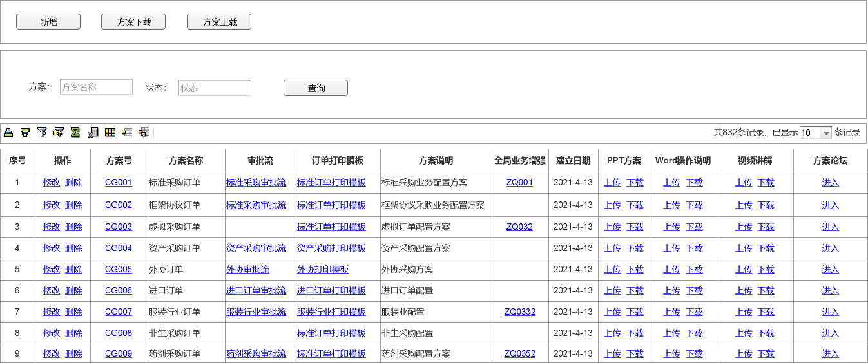Click 视频讲解 上传 in the CG003 row

click(744, 227)
